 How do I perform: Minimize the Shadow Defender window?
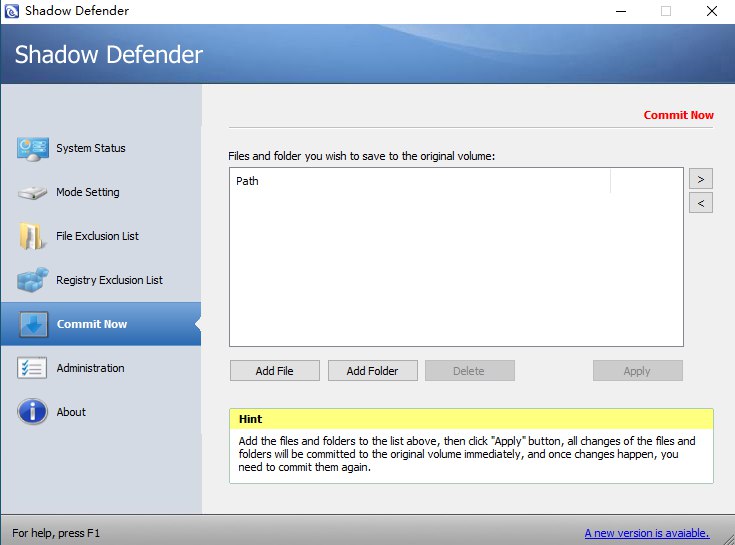click(621, 11)
